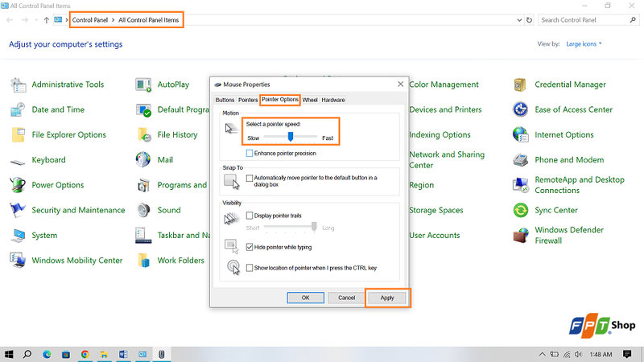Select the Pointer Options tab
The image size is (644, 362).
[x=280, y=100]
